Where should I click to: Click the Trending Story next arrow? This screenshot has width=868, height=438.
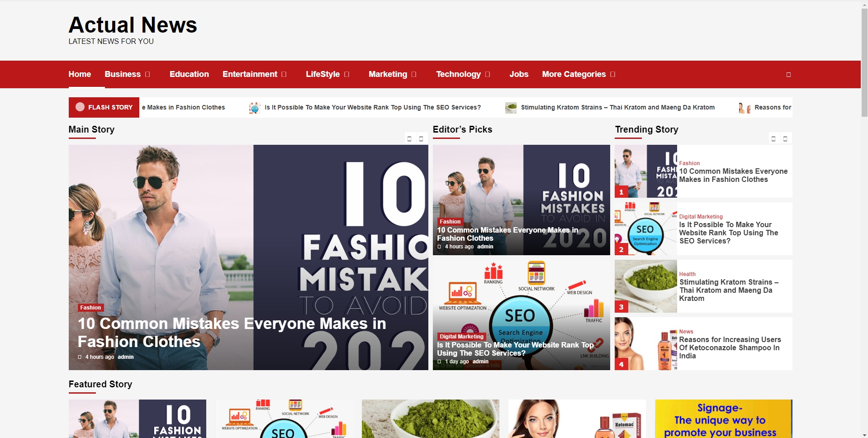[785, 138]
